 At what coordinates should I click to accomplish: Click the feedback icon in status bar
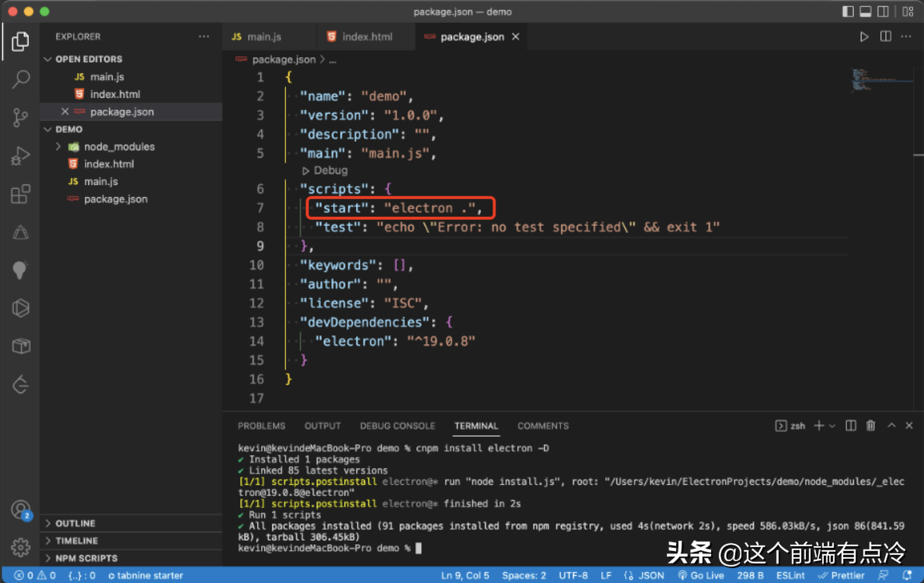[883, 576]
